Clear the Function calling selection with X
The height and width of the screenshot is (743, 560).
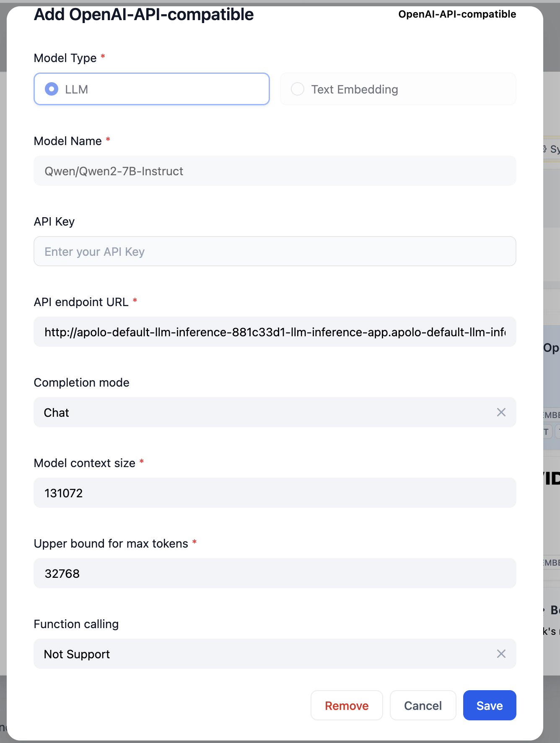(x=501, y=654)
